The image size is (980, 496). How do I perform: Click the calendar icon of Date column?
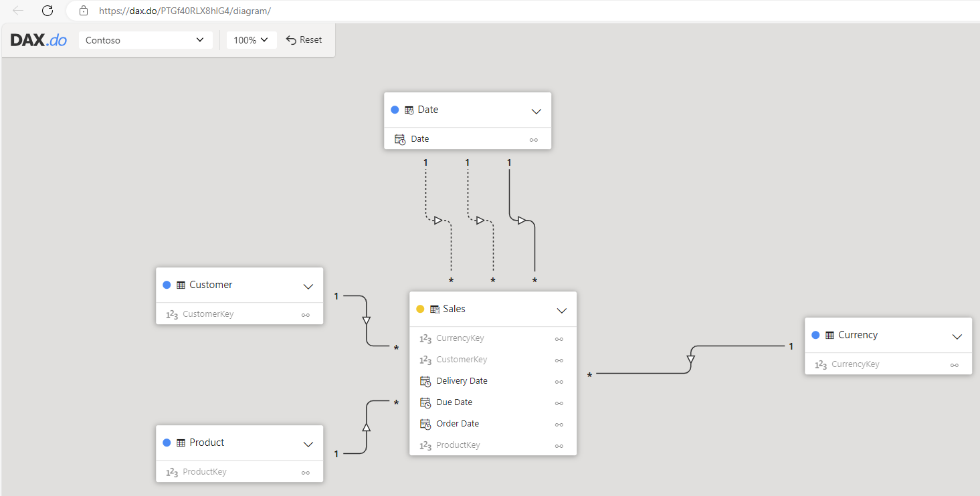pyautogui.click(x=400, y=139)
